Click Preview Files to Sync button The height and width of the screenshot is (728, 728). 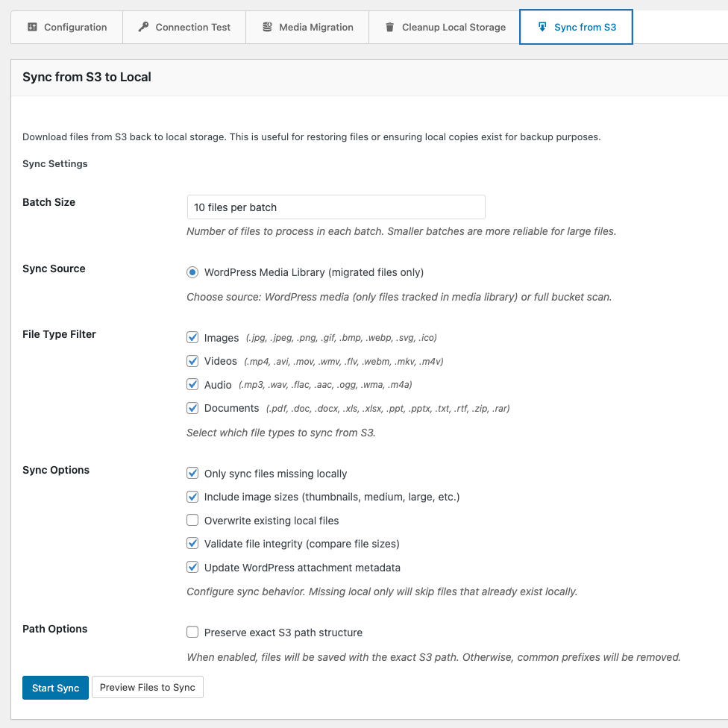(x=147, y=688)
